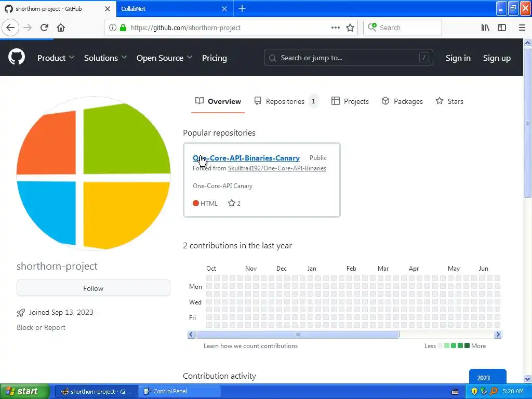Click the contribution graph horizontal scrollbar thumb
This screenshot has width=532, height=399.
(x=298, y=335)
